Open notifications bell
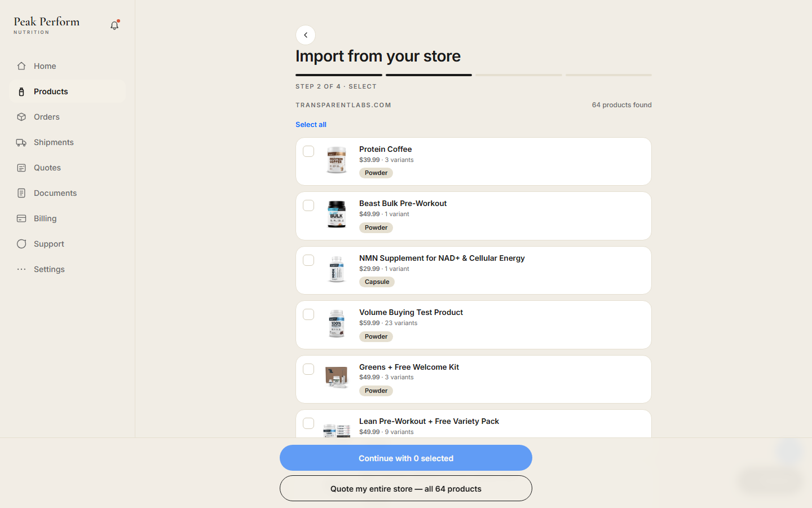Screen dimensions: 812x508 [x=114, y=25]
